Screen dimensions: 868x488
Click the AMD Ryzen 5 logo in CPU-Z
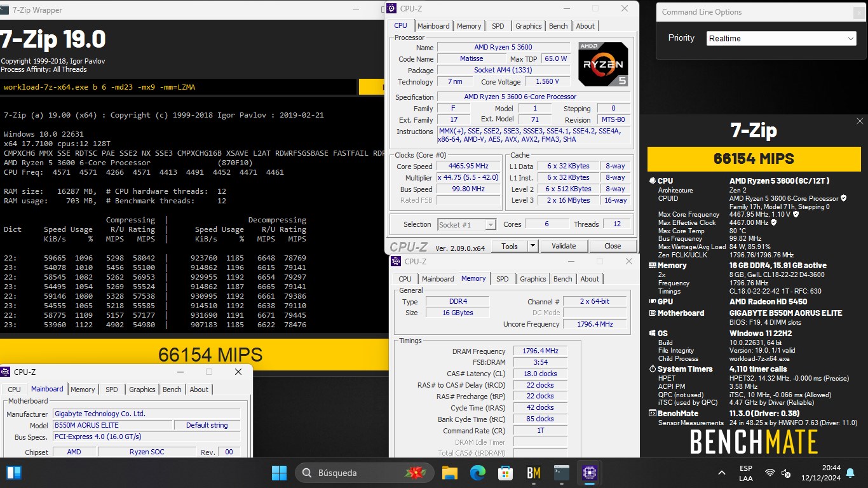click(x=603, y=64)
